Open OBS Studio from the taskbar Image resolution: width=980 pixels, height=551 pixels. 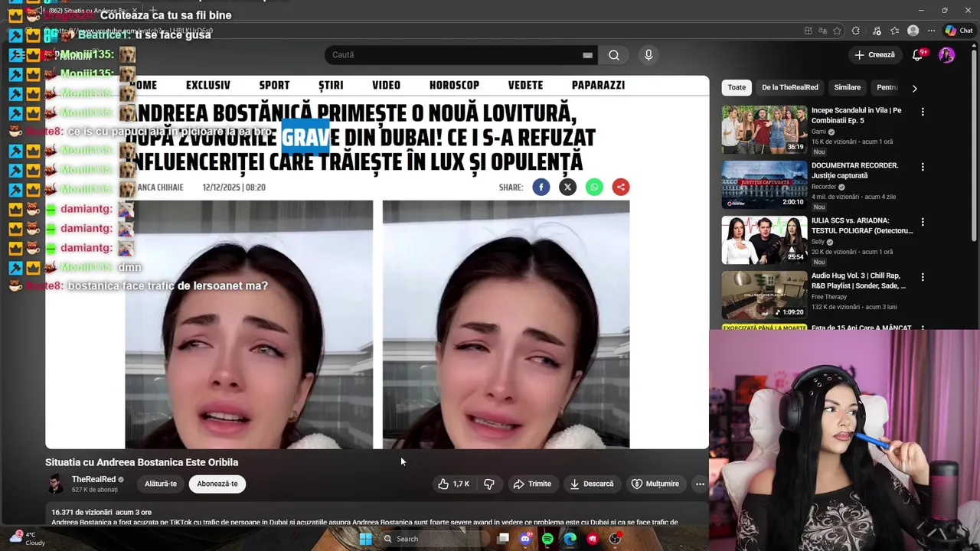tap(615, 539)
